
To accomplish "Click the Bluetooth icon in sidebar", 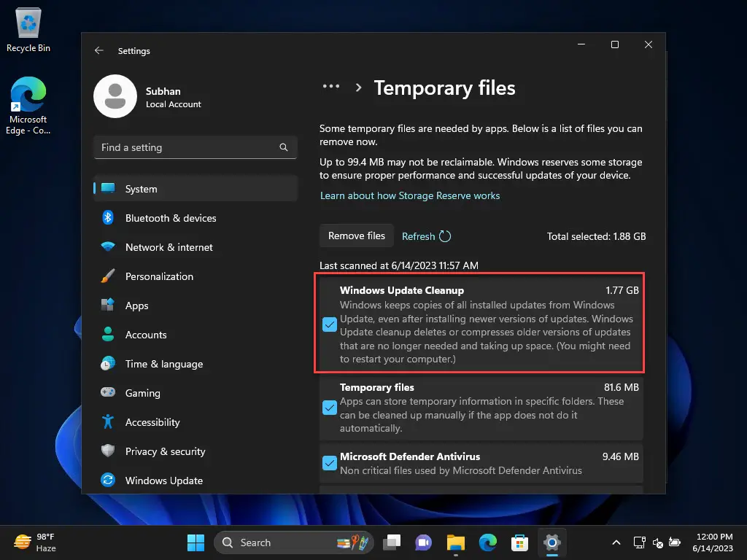I will coord(108,217).
